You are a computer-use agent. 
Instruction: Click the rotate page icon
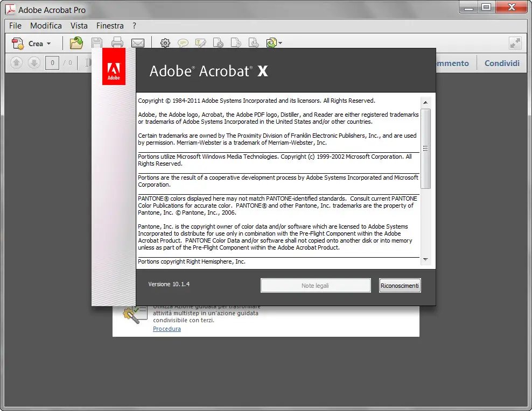[236, 43]
